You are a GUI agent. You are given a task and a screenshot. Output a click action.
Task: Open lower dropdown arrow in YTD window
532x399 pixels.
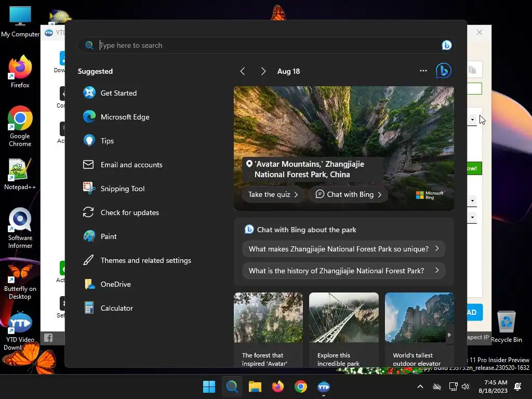pyautogui.click(x=472, y=217)
